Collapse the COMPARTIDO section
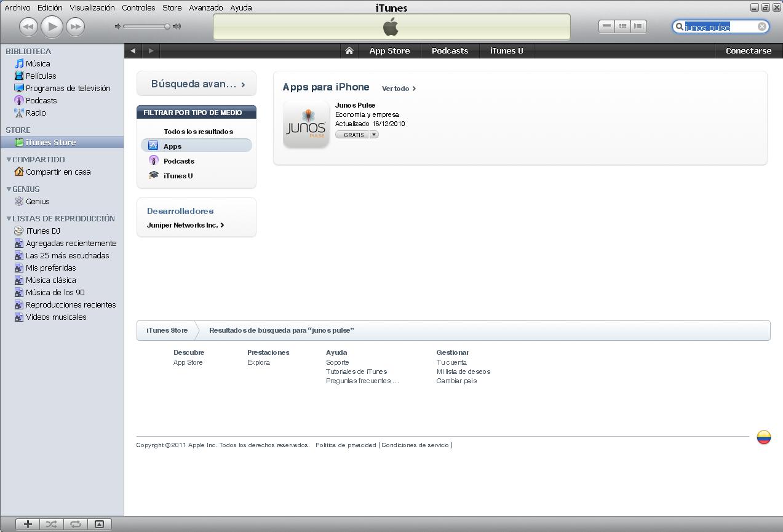This screenshot has height=532, width=783. point(9,159)
